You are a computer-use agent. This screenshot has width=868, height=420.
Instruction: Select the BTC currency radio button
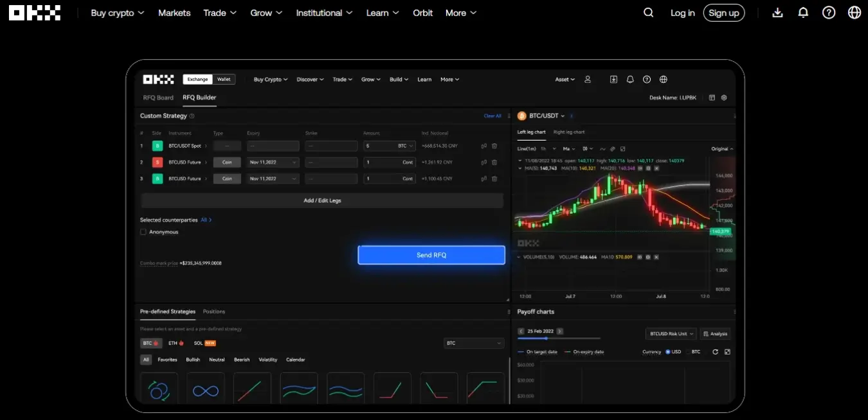coord(688,352)
